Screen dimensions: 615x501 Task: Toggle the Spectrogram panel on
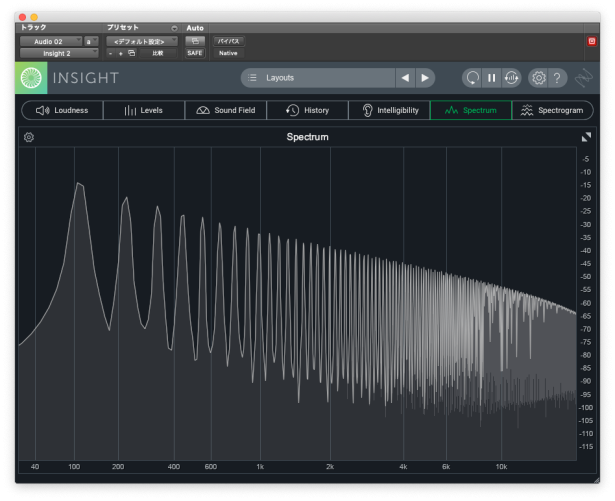[552, 110]
